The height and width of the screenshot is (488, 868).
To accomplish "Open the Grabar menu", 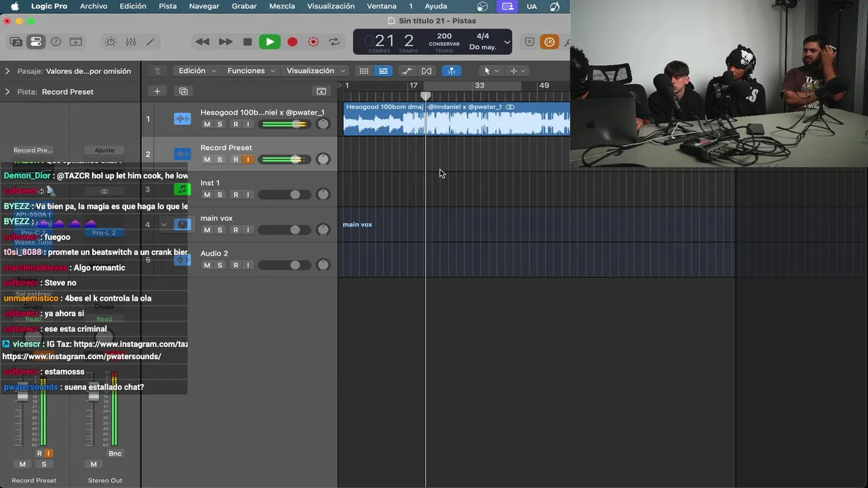I will tap(244, 6).
